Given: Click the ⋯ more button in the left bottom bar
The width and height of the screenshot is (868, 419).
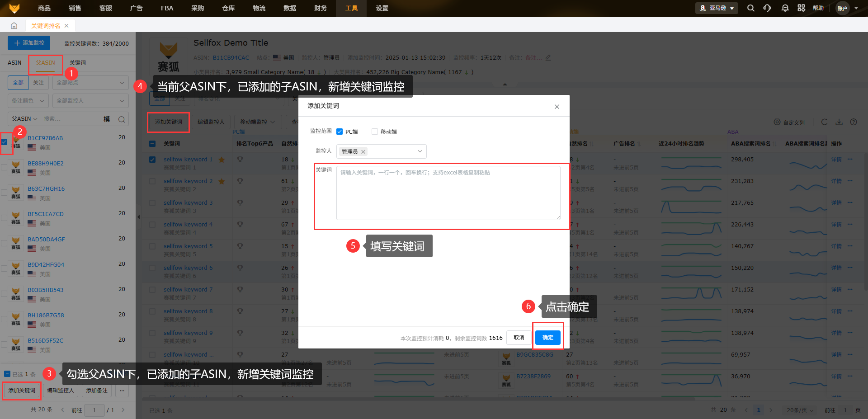Looking at the screenshot, I should tap(122, 391).
